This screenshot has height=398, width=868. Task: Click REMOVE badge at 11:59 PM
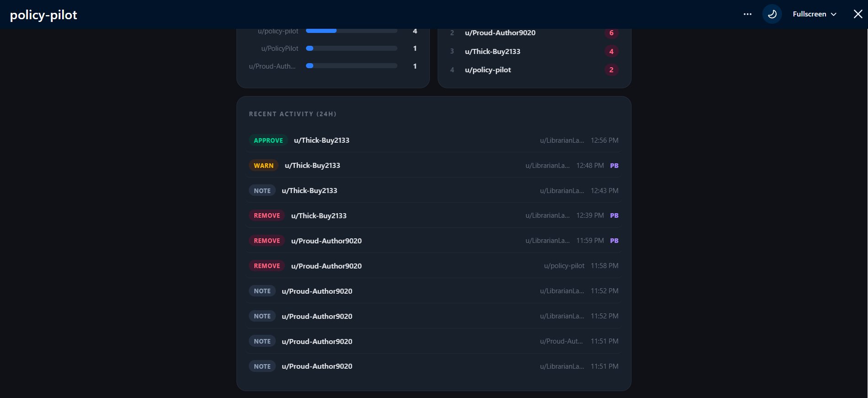click(267, 241)
